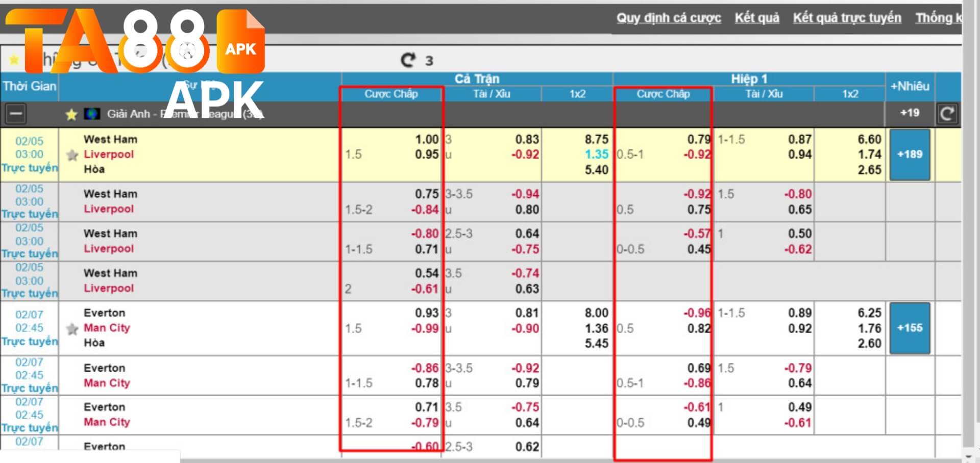Expand +189 more markets for West Ham match

(910, 155)
